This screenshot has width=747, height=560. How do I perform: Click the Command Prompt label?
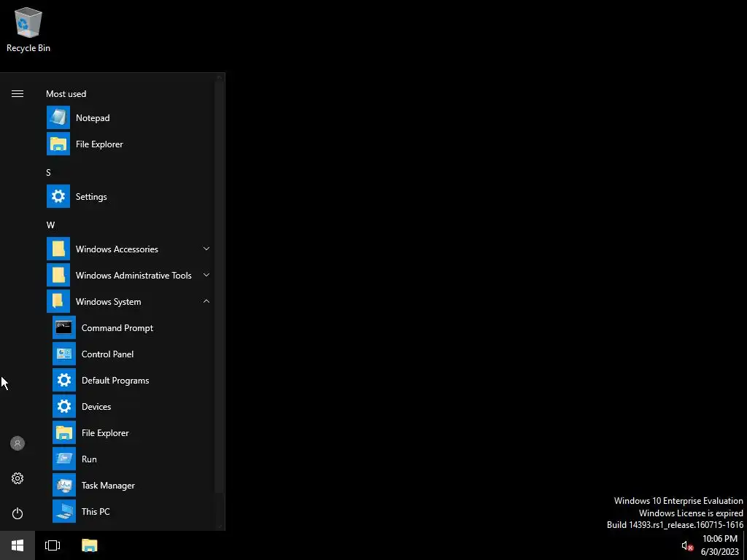tap(117, 328)
